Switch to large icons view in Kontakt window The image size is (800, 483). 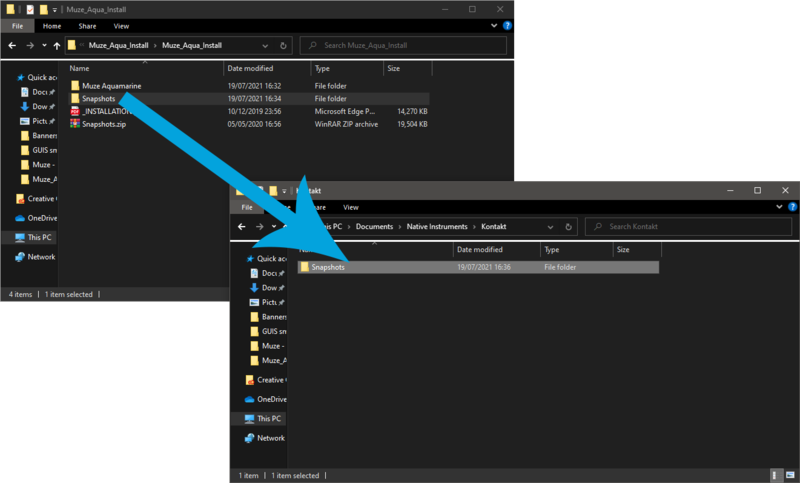(790, 475)
